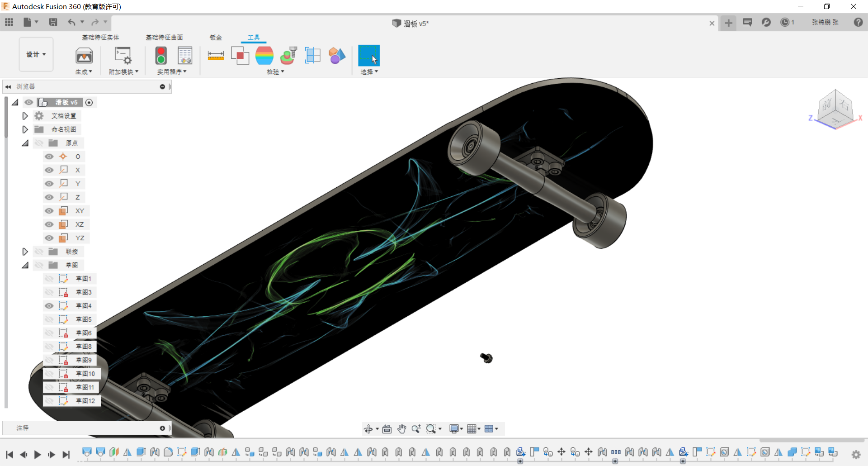Close the 滑板 v5* document tab
The height and width of the screenshot is (466, 868).
tap(712, 23)
